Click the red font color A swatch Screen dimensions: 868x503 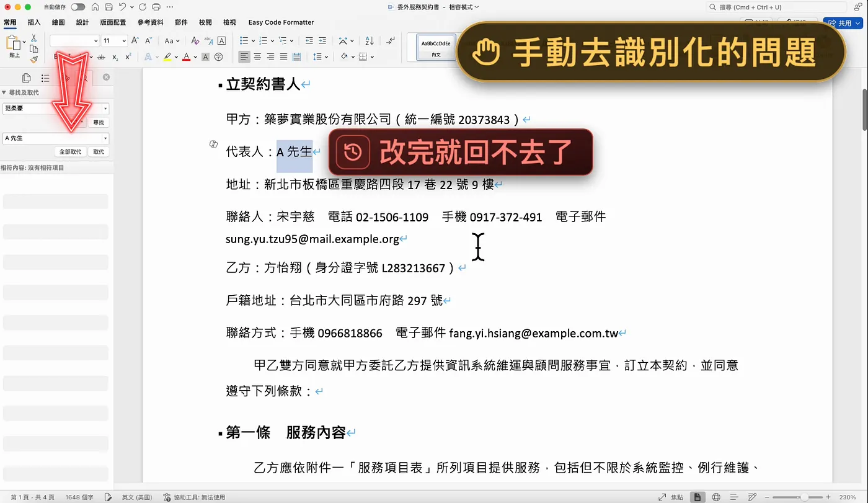(x=186, y=57)
